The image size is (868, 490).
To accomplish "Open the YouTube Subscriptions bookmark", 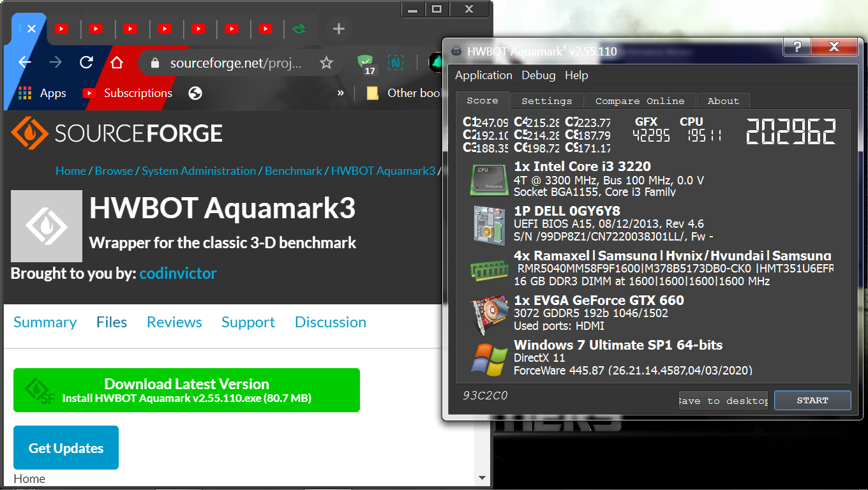I will click(128, 93).
